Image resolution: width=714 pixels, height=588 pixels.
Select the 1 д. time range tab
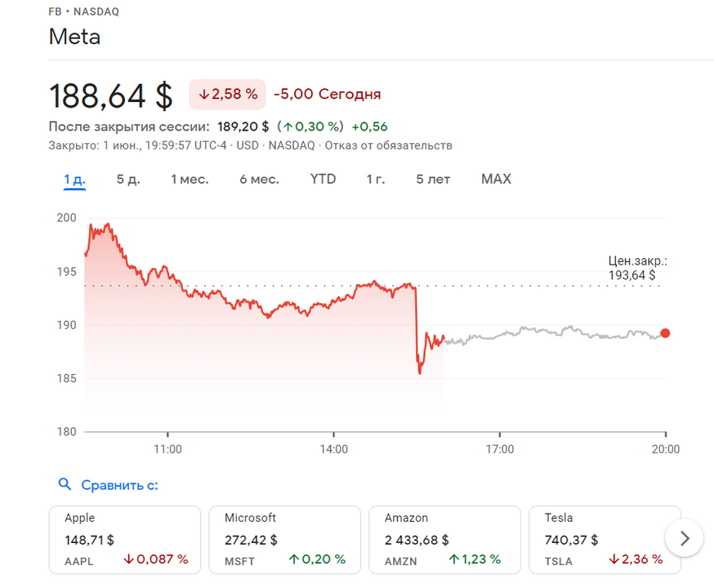tap(75, 180)
